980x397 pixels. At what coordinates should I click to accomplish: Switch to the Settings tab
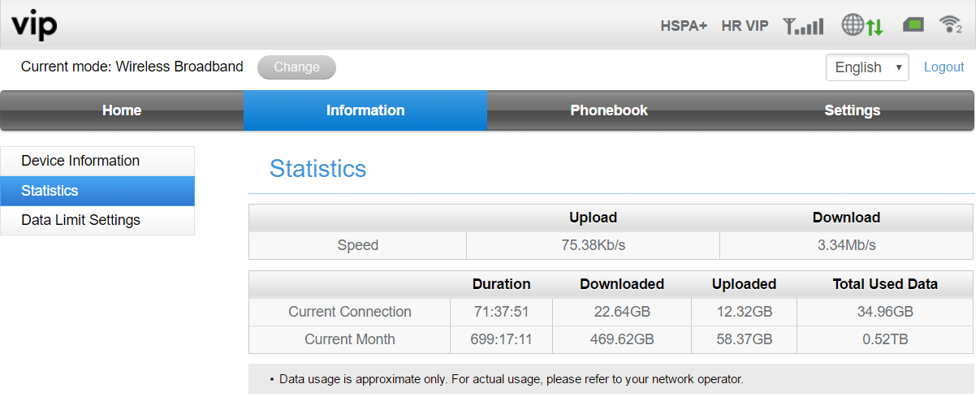pyautogui.click(x=852, y=110)
